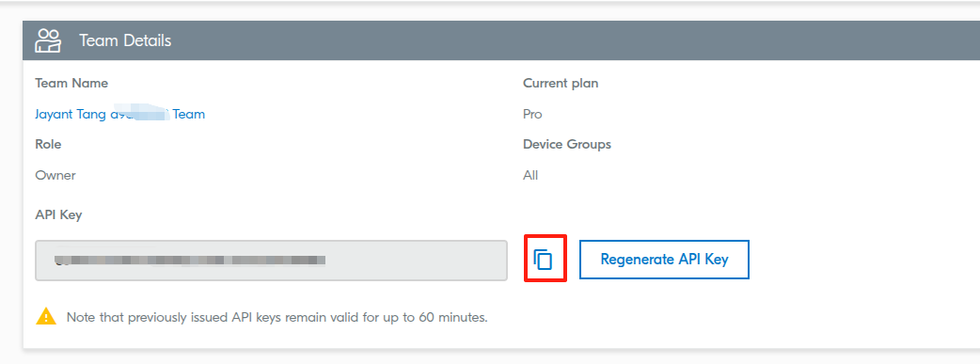Screen dimensions: 980x364
Task: Click the Pro plan value
Action: [x=532, y=115]
